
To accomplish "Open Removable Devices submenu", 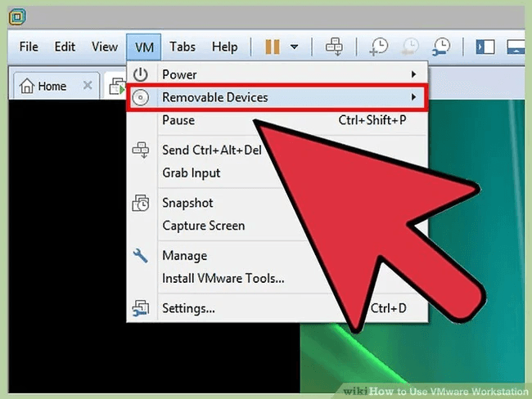I will (277, 97).
